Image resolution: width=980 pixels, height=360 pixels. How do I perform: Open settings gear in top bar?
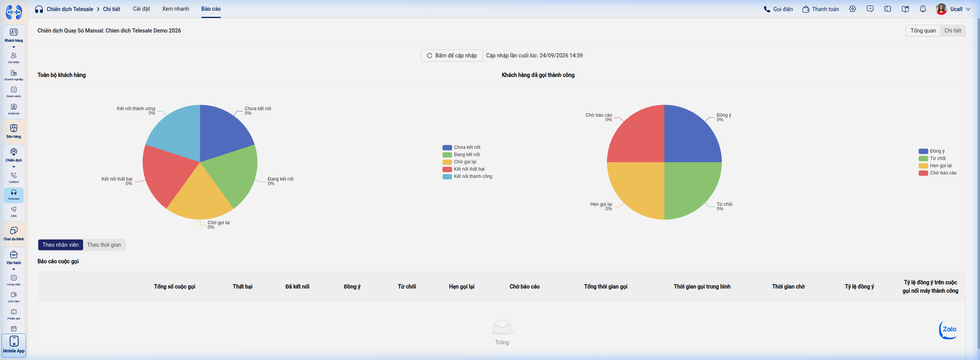853,9
